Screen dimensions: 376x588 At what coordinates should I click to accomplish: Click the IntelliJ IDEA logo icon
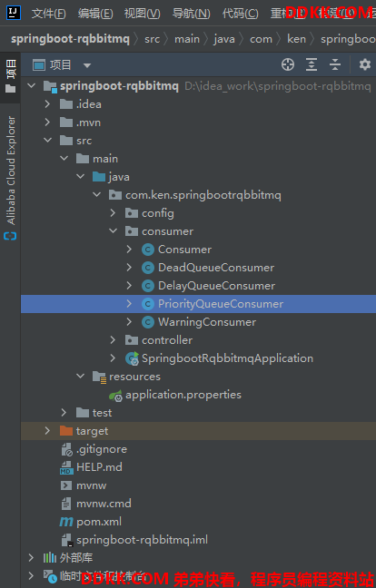tap(14, 13)
